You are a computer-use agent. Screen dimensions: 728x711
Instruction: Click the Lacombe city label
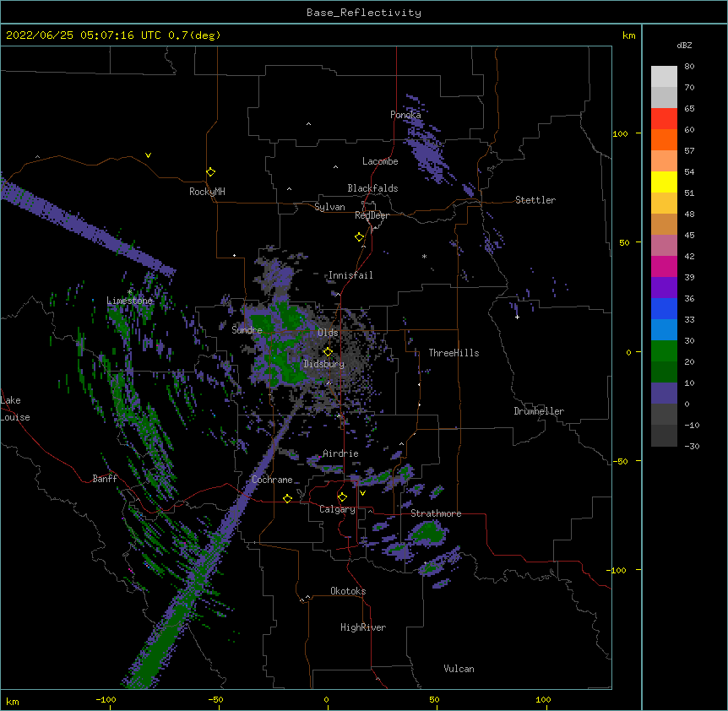click(380, 161)
